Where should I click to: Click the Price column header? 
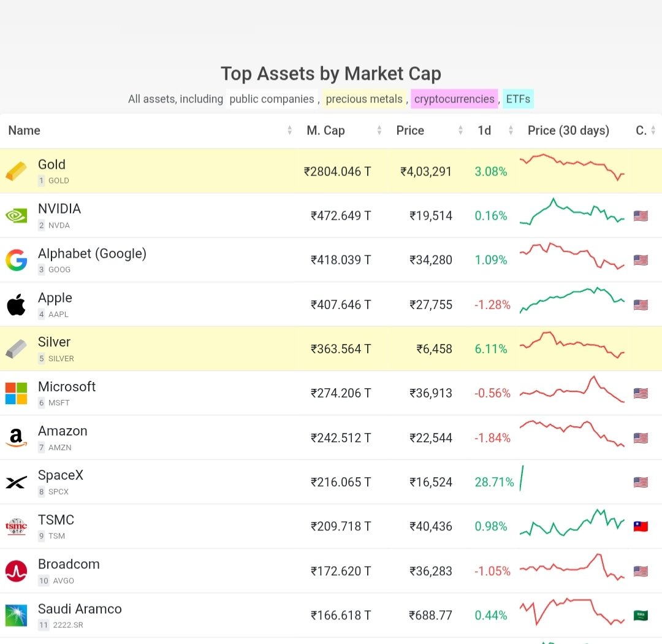[x=410, y=131]
